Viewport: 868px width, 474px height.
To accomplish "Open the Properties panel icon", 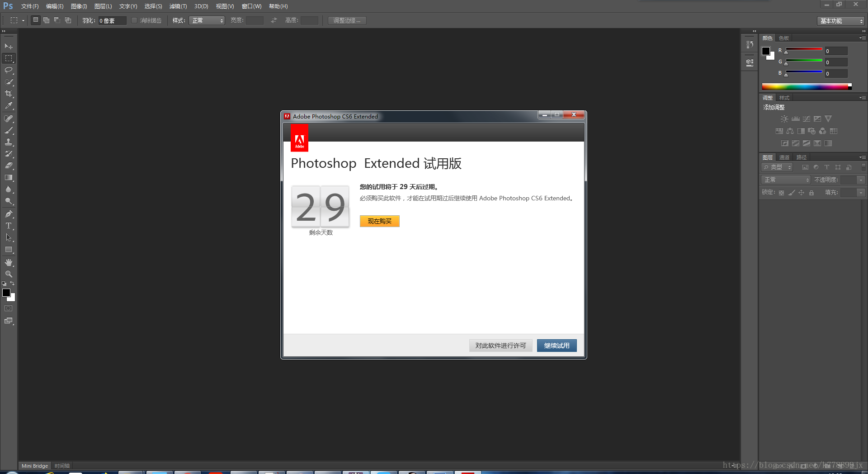I will tap(750, 63).
